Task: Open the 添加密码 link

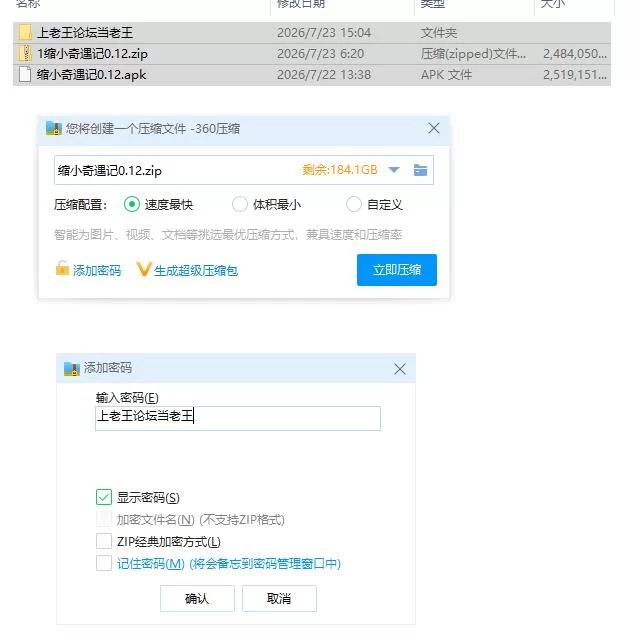Action: 97,270
